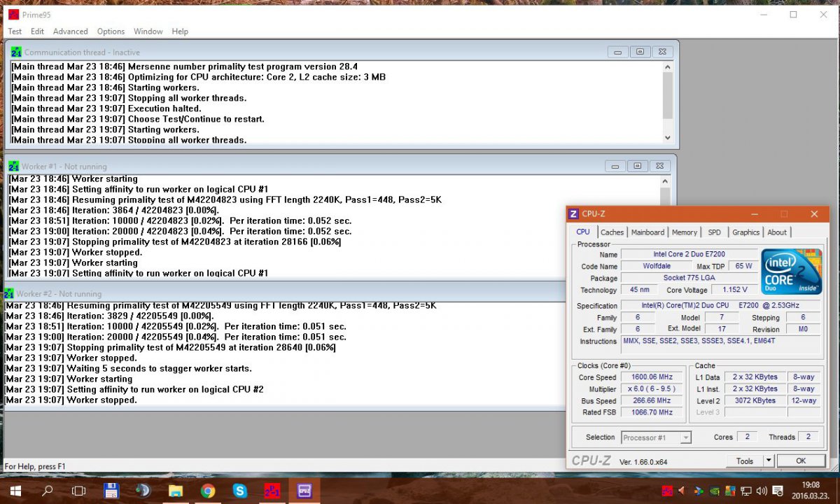Open the Edit menu

(x=37, y=31)
